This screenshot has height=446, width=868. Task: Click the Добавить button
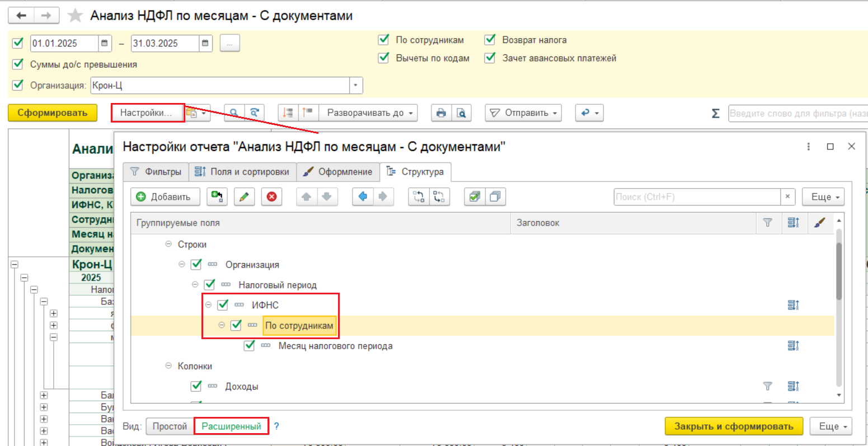pos(163,197)
